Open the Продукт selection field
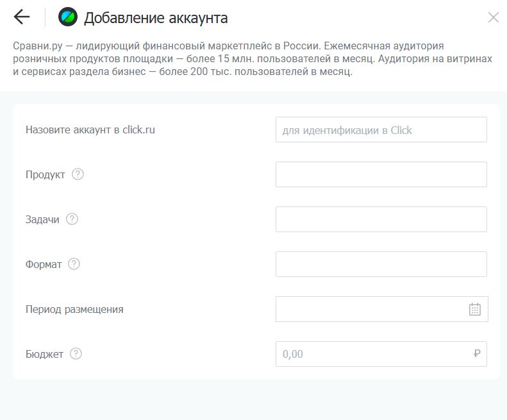The width and height of the screenshot is (507, 420). coord(381,174)
